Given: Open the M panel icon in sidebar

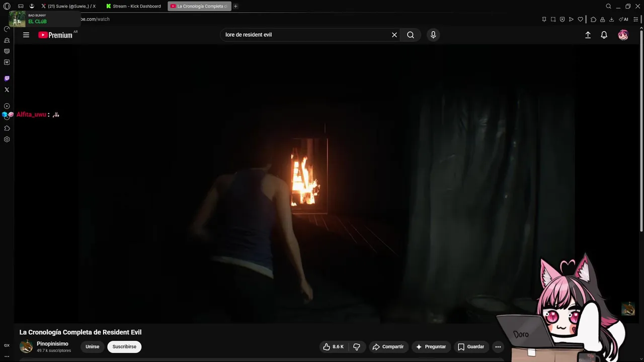Looking at the screenshot, I should tap(7, 62).
